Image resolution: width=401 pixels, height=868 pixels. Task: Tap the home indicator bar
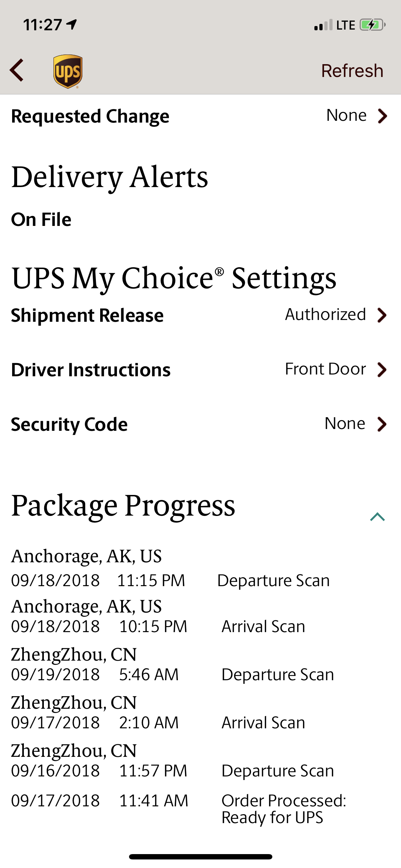click(x=201, y=857)
